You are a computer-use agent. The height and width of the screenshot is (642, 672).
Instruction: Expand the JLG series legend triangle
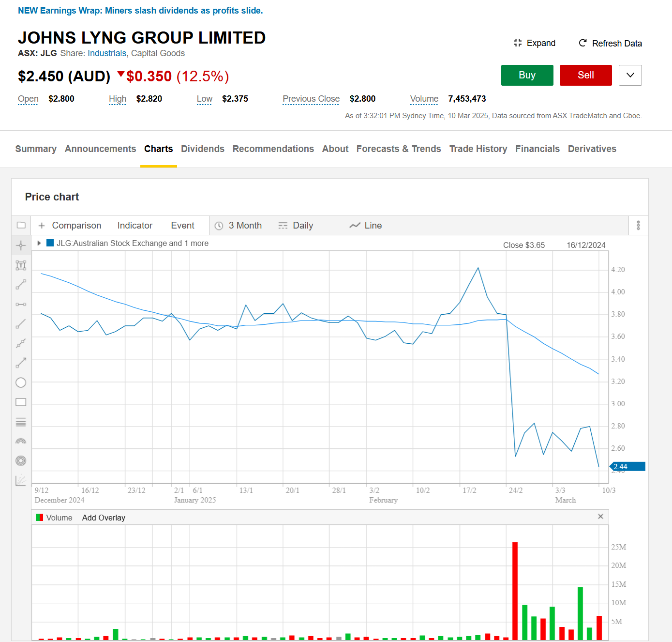(x=39, y=243)
